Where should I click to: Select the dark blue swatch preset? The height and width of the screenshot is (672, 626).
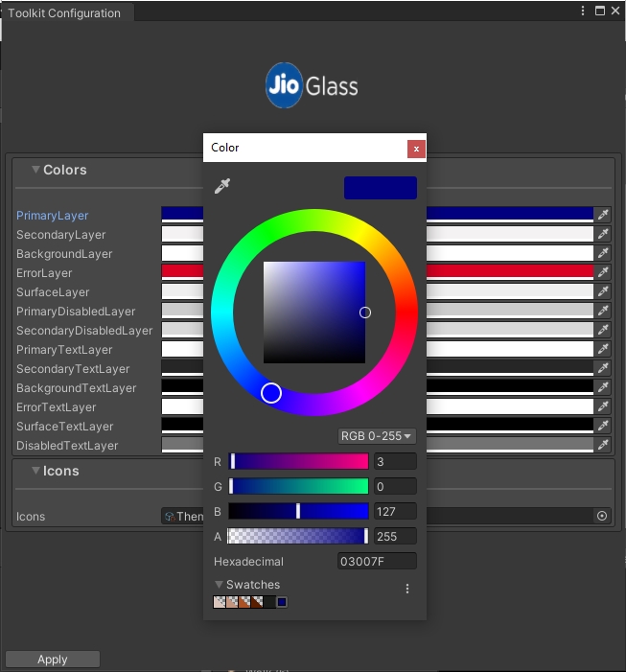click(x=282, y=602)
